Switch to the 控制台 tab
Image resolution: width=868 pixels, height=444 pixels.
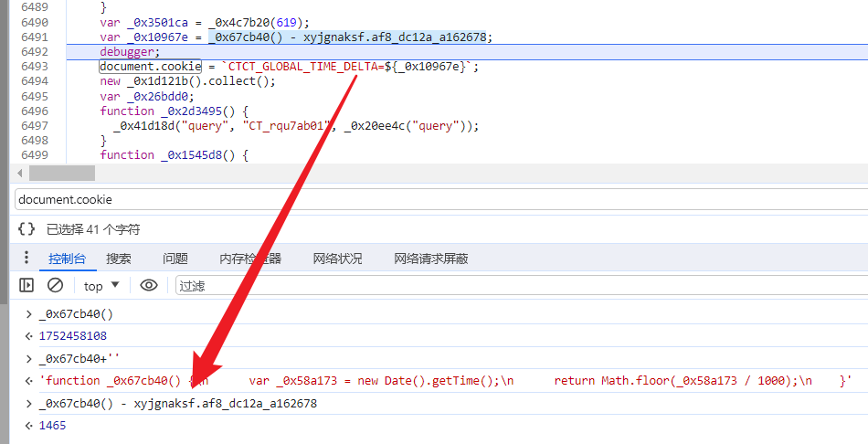coord(67,259)
